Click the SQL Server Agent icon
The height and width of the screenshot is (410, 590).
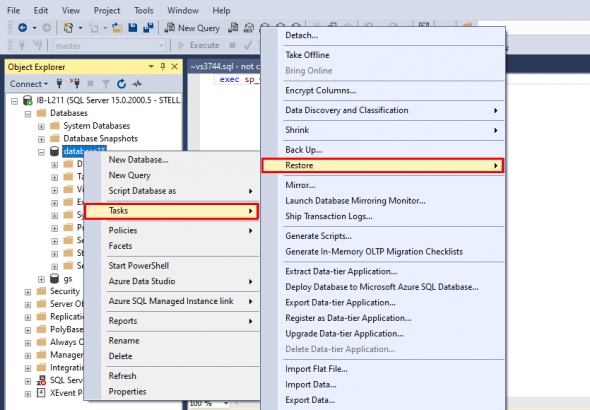coord(41,380)
